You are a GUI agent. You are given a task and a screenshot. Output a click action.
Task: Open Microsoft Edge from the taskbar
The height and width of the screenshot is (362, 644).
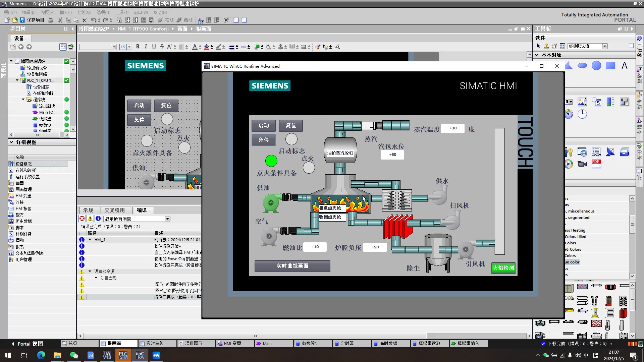pos(41,355)
